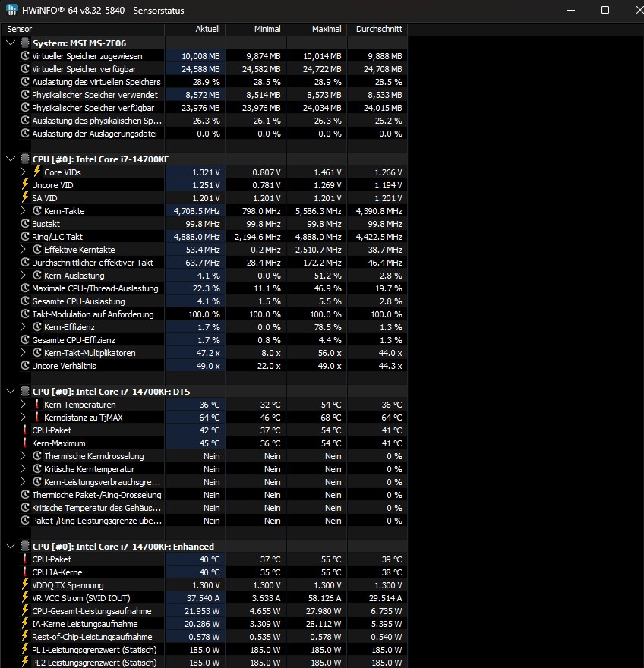Click the lightning icon of VDDQ TX Spannung
This screenshot has height=668, width=644.
pos(25,585)
